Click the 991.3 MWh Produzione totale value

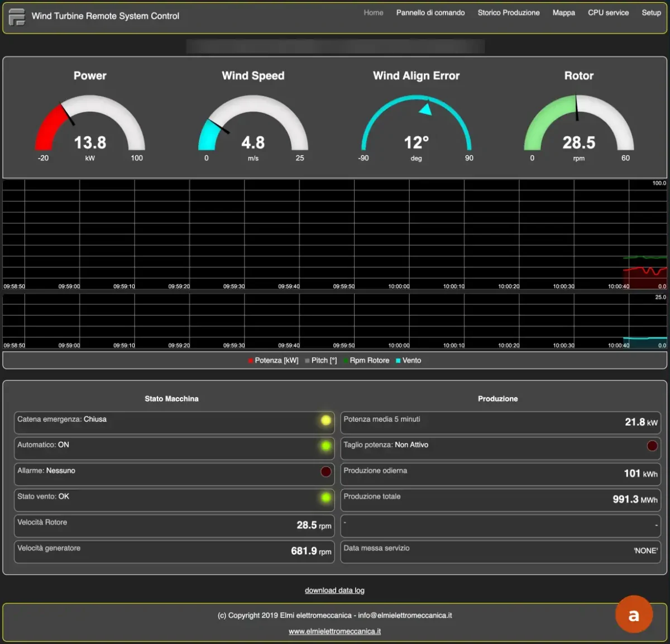click(635, 499)
